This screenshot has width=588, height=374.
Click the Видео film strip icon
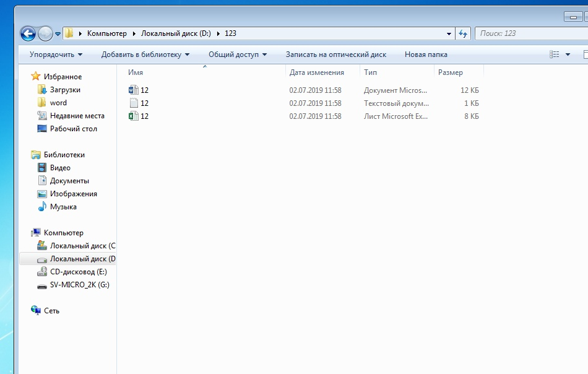pos(42,167)
